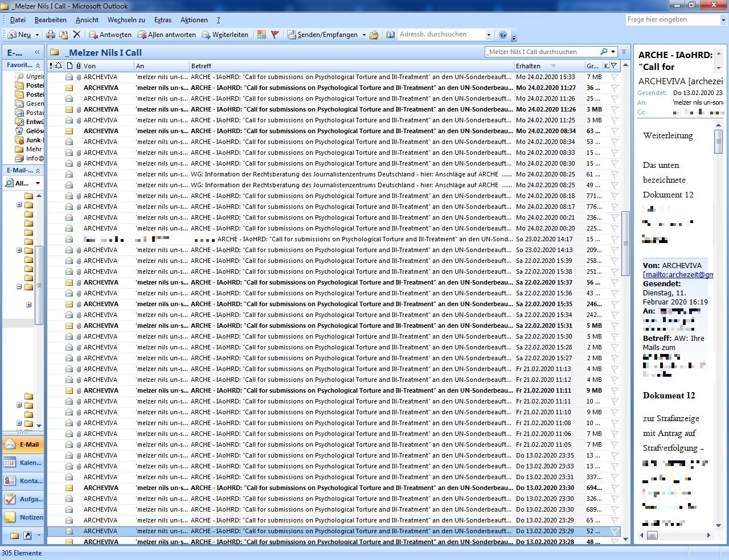Viewport: 729px width, 560px height.
Task: Click the Flag status column header
Action: click(614, 66)
